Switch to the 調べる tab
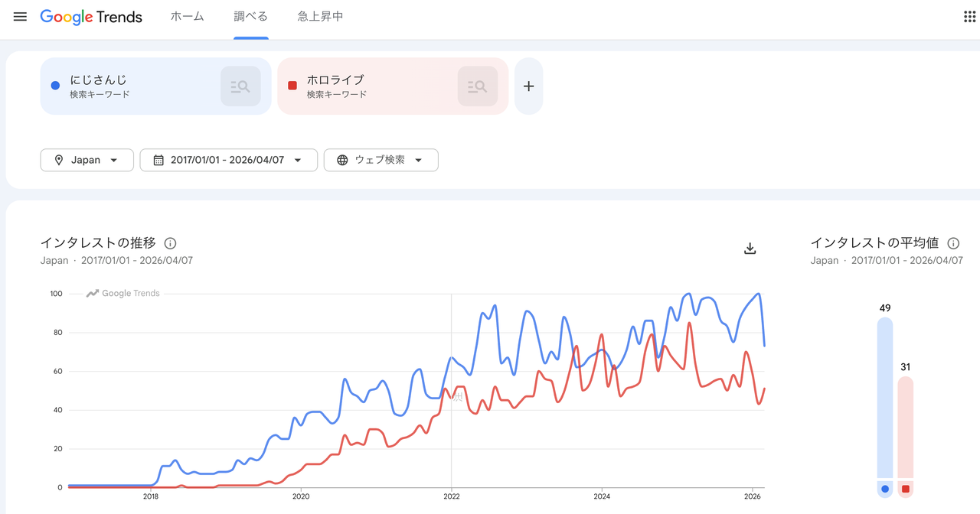This screenshot has height=514, width=980. click(250, 17)
